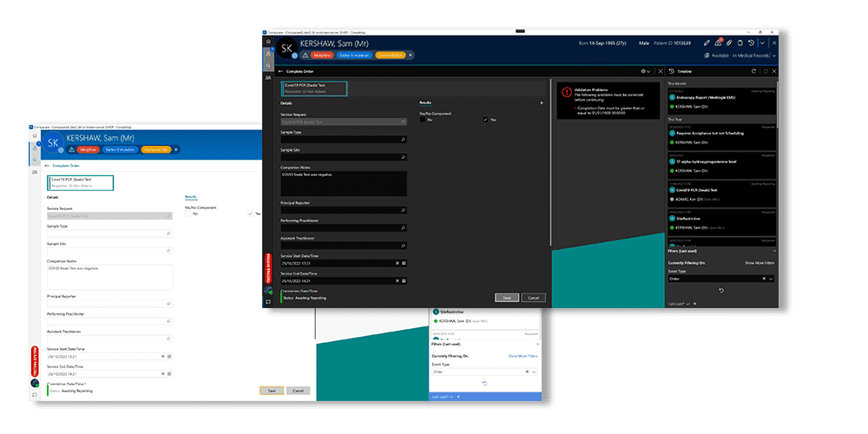Open Complete Order settings gear dropdown
Viewport: 868px width, 434px height.
point(646,71)
